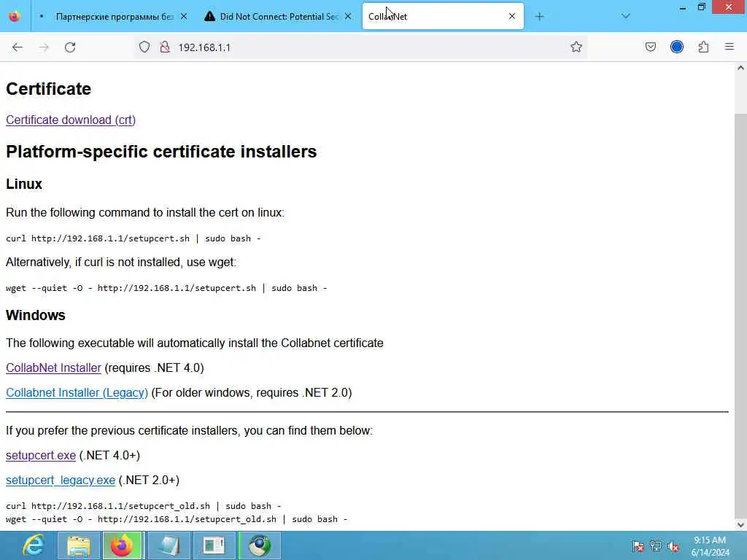Click the wget --quiet setupcert.sh command
Image resolution: width=747 pixels, height=560 pixels.
pos(166,288)
